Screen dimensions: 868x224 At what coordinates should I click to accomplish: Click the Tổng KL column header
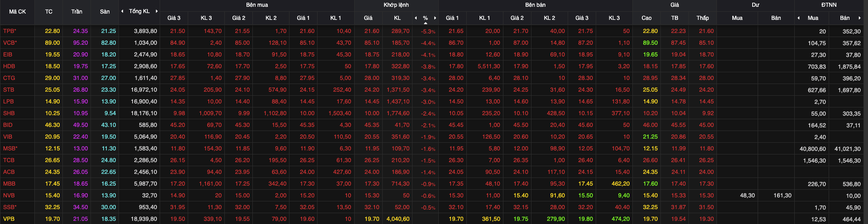click(x=139, y=11)
